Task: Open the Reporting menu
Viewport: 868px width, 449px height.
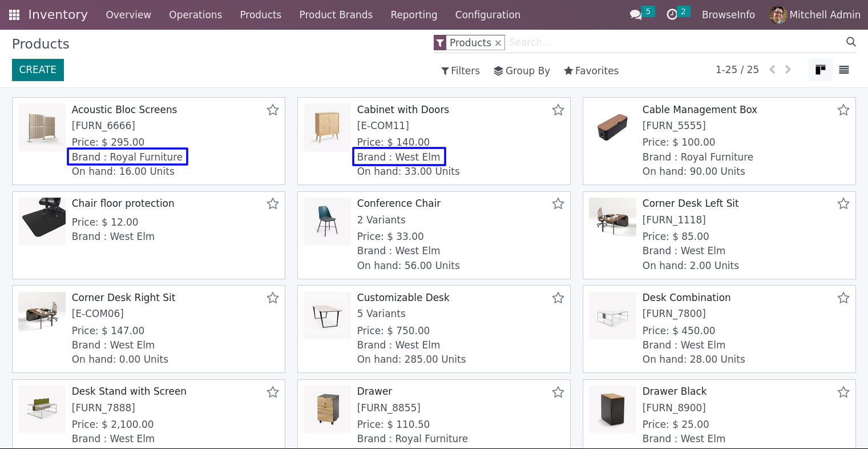Action: pyautogui.click(x=414, y=15)
